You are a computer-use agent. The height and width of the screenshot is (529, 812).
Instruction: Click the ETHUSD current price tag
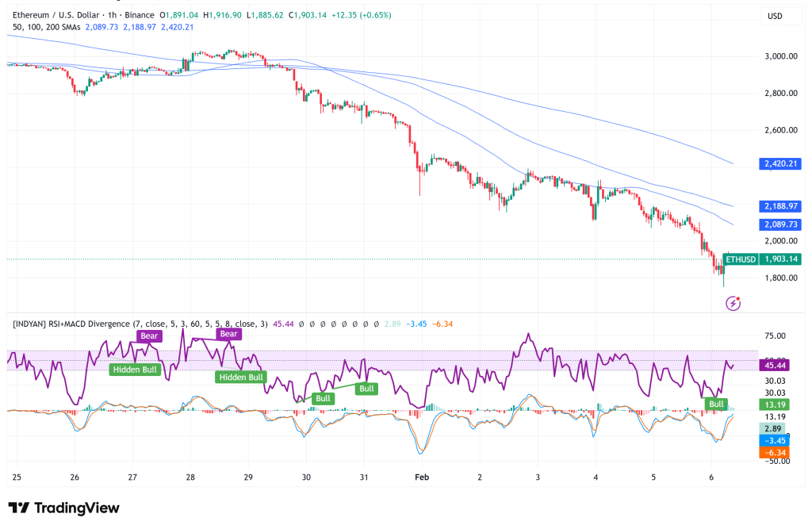click(x=741, y=259)
